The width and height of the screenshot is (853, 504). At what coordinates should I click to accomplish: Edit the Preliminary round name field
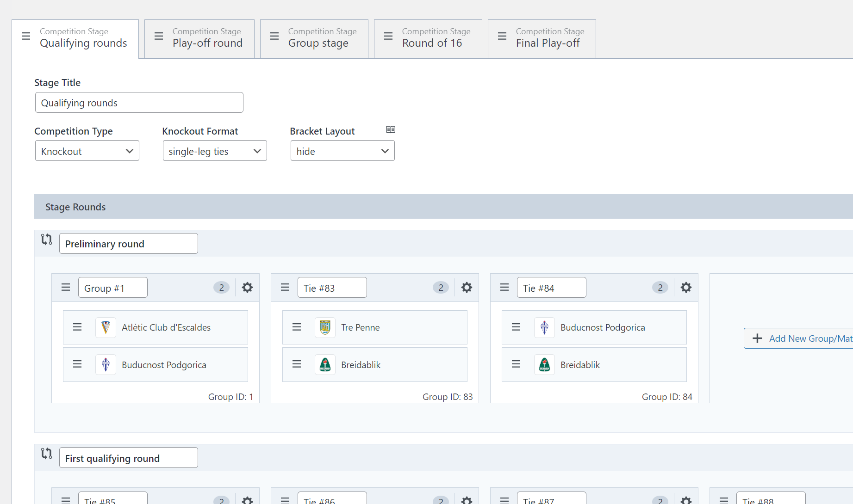tap(129, 244)
